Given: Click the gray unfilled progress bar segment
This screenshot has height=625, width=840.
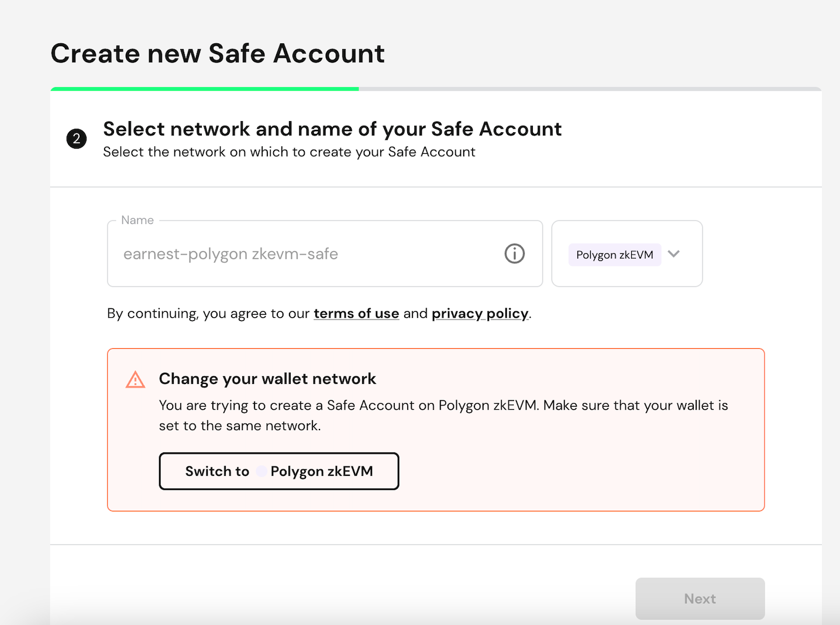Looking at the screenshot, I should coord(590,89).
